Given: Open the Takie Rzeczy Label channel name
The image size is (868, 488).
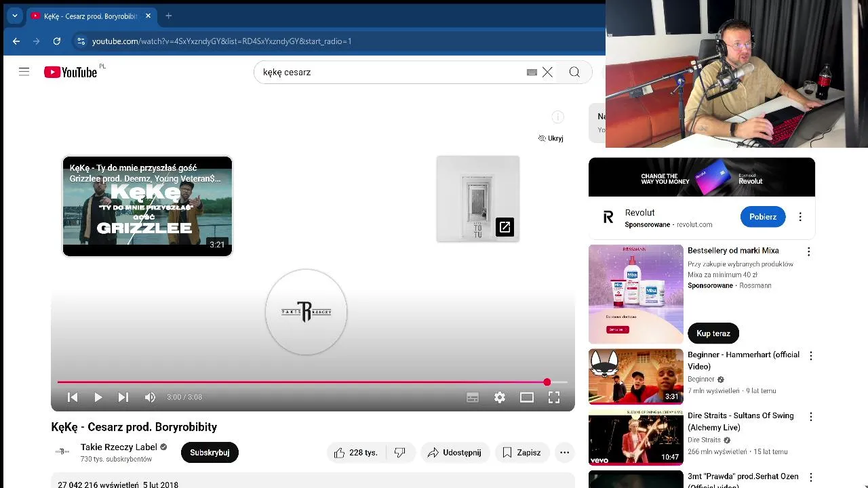Looking at the screenshot, I should 119,447.
